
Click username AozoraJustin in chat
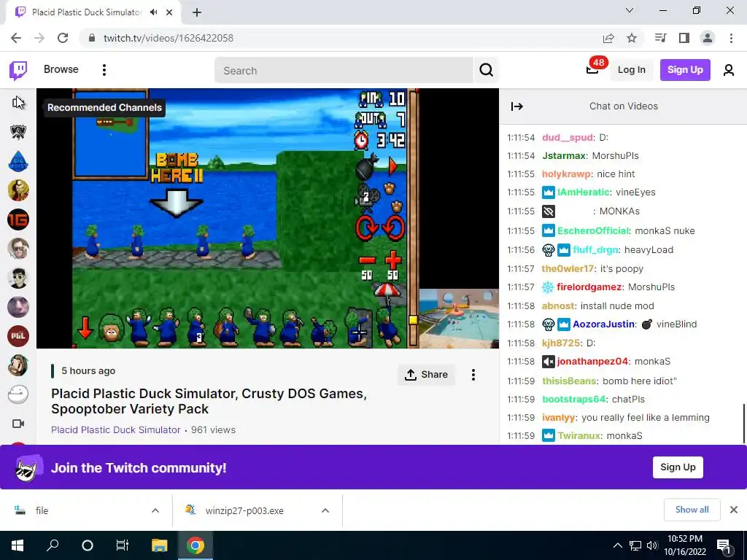click(x=603, y=324)
